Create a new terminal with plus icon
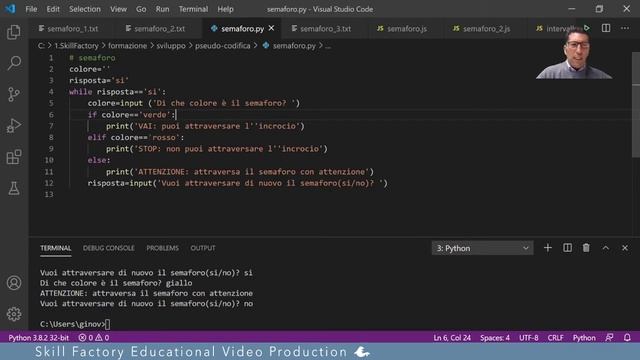 [x=548, y=248]
